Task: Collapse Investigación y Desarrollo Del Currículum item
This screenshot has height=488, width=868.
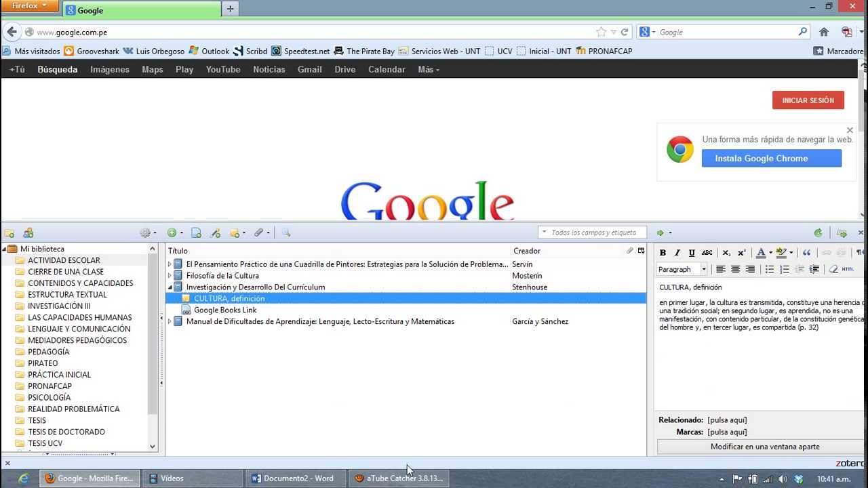Action: [170, 287]
